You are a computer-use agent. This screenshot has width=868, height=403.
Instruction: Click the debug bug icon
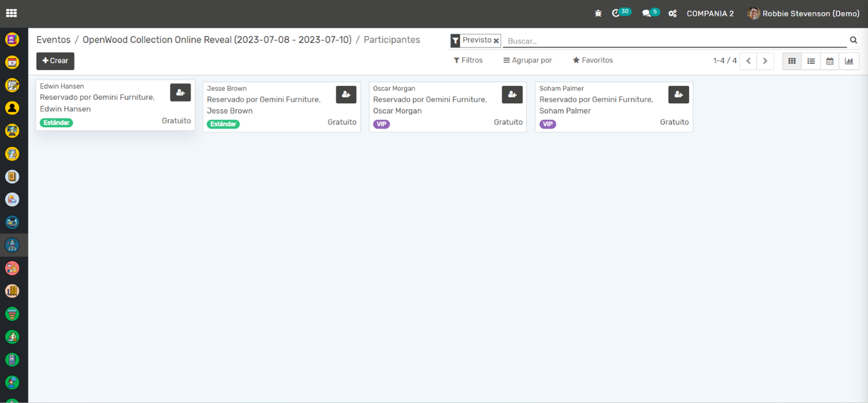coord(598,13)
